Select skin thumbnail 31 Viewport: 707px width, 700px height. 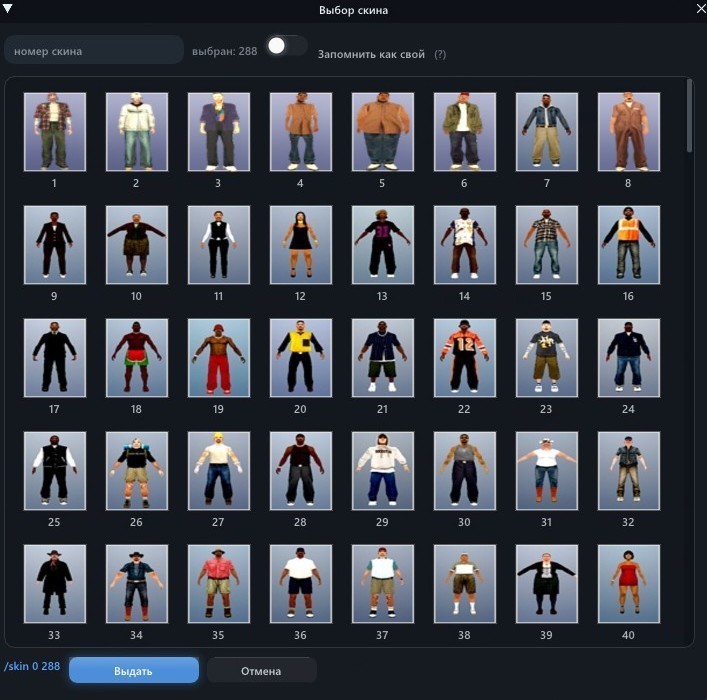click(547, 471)
